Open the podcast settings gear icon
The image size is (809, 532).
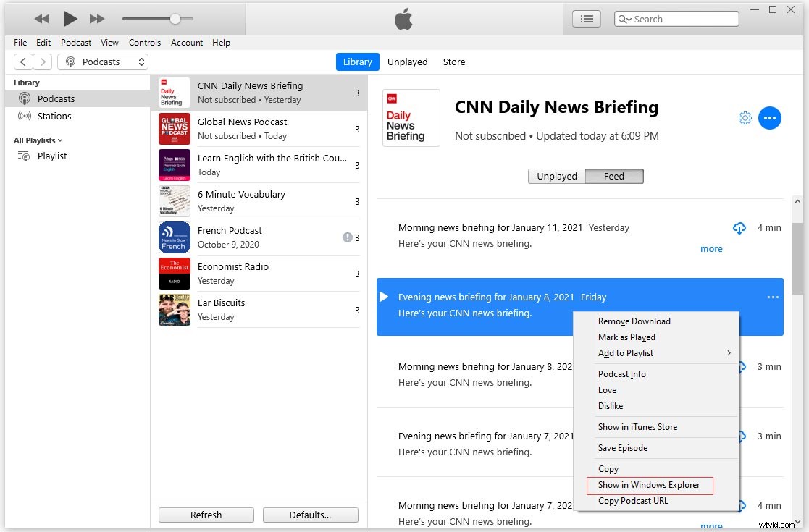click(x=745, y=118)
